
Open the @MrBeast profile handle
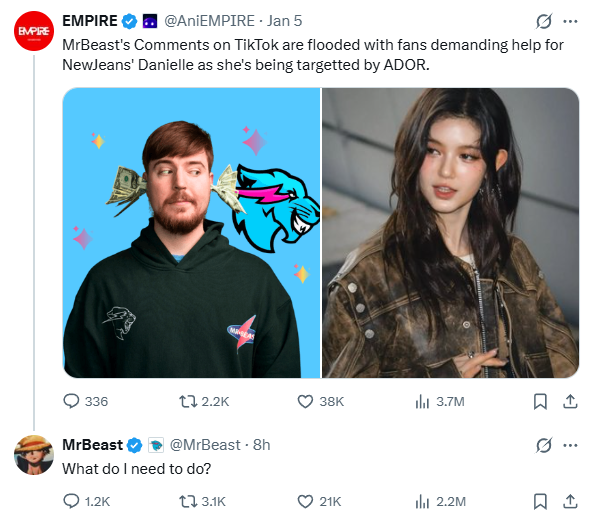[205, 445]
